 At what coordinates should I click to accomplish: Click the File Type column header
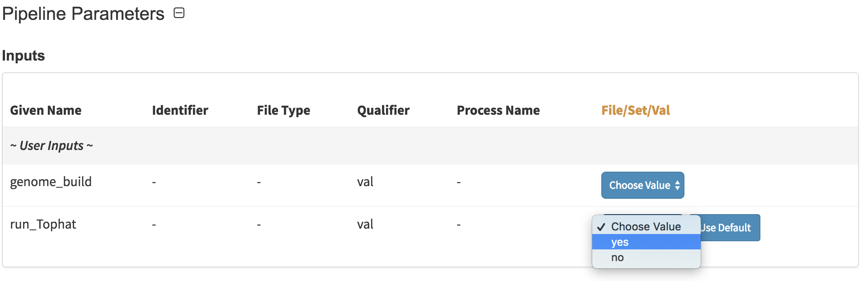283,110
